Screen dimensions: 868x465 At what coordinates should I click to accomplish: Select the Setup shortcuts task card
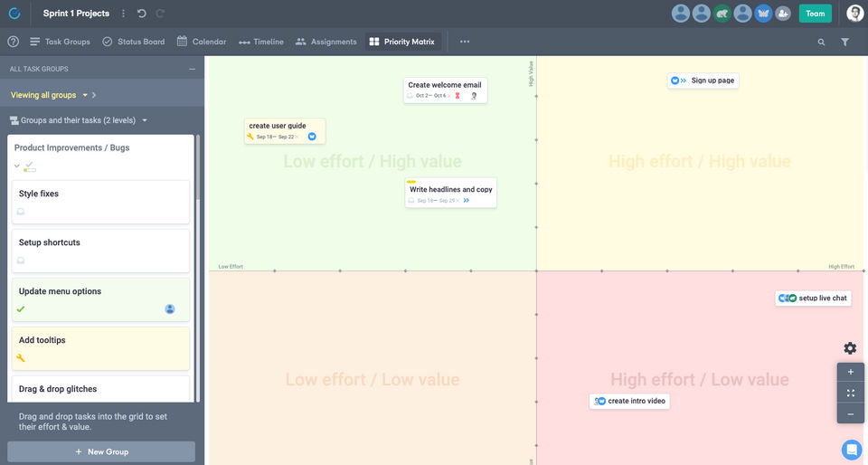point(100,251)
